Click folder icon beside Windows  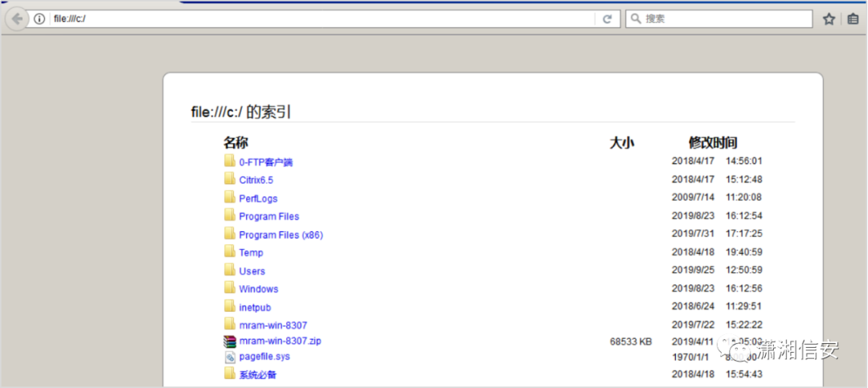(x=230, y=288)
